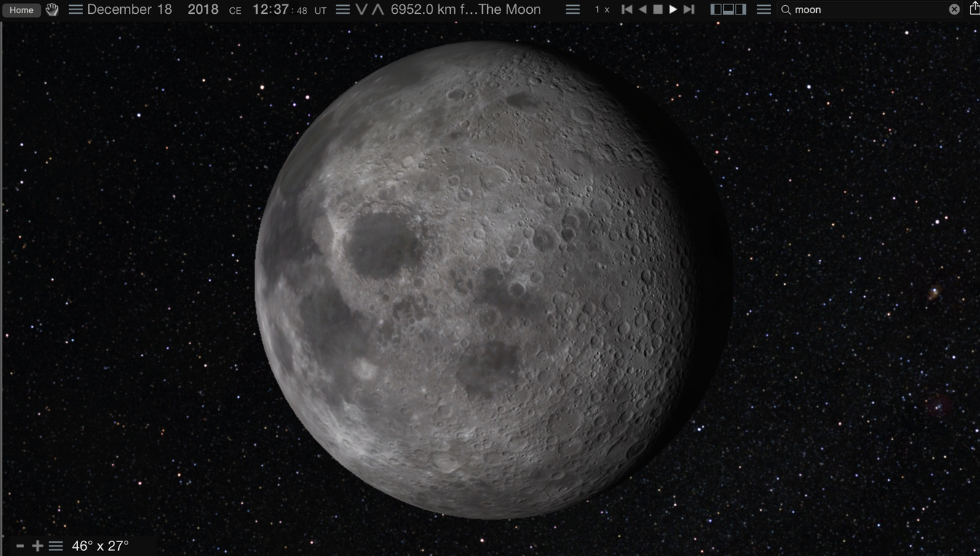
Task: Toggle the center panel layout view
Action: [727, 9]
